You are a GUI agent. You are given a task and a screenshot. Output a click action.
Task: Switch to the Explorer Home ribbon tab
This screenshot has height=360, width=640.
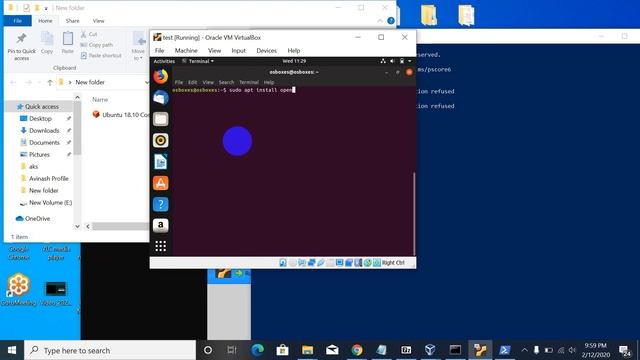point(45,21)
